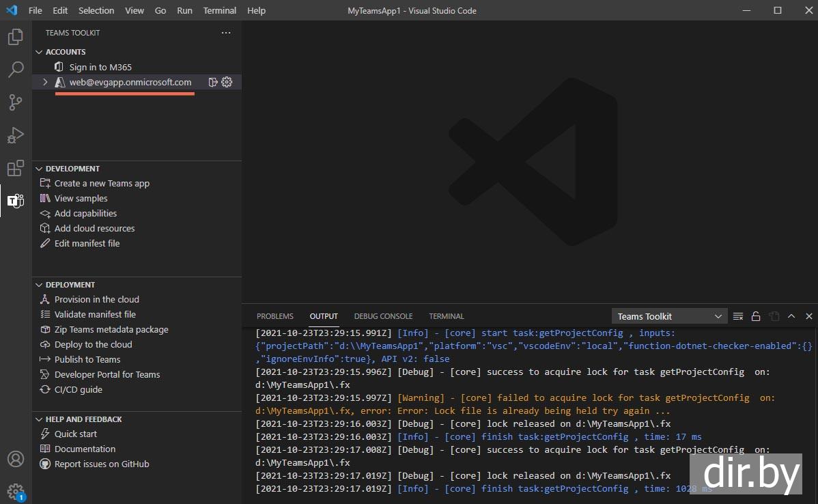Clear the output panel log
Screen dimensions: 818x504
tap(738, 316)
